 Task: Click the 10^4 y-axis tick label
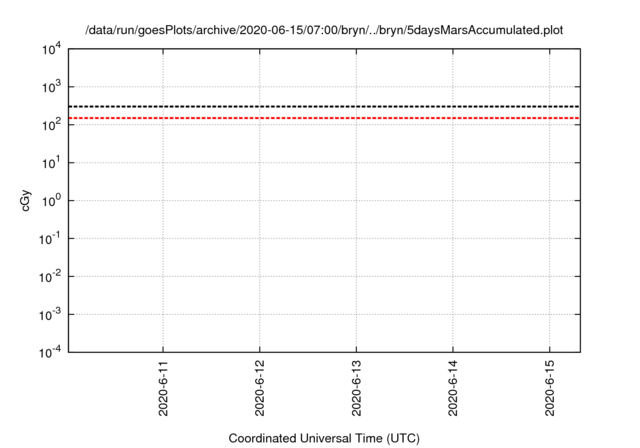click(51, 50)
